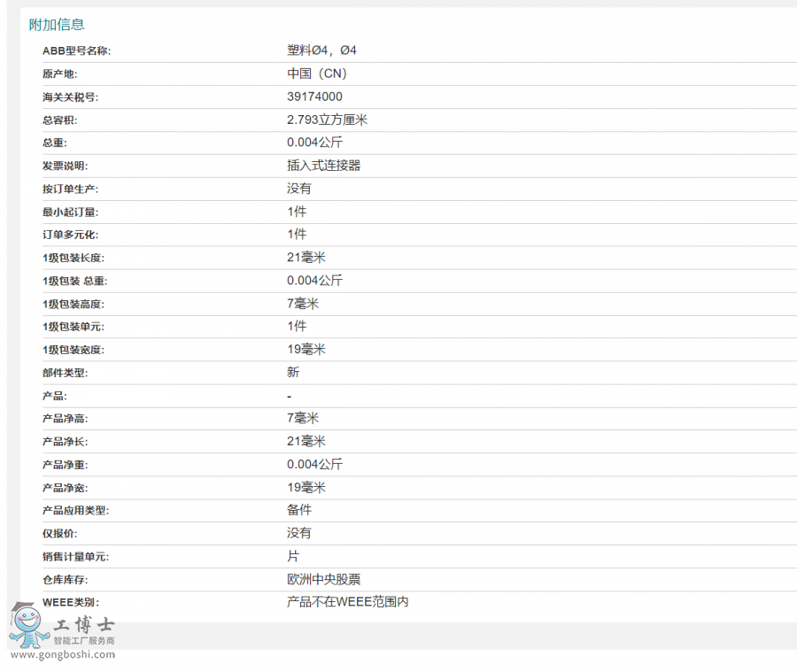Select 21毫米 in the 产品净长 row

[x=306, y=441]
